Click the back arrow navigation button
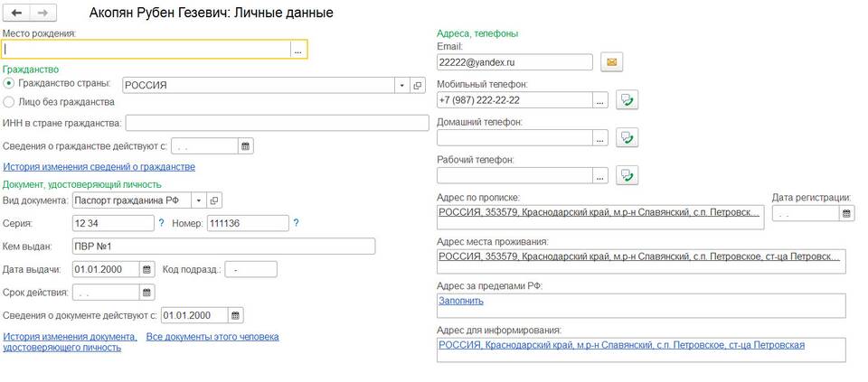This screenshot has width=868, height=382. [16, 13]
